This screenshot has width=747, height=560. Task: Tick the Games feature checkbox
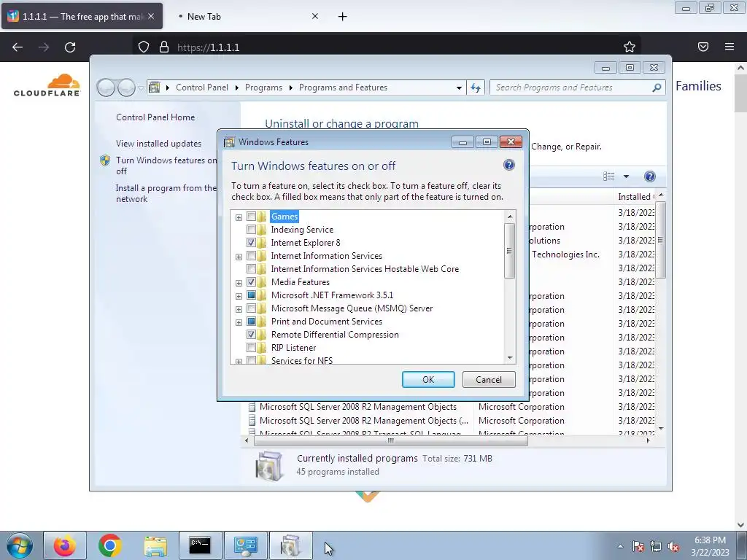coord(251,216)
